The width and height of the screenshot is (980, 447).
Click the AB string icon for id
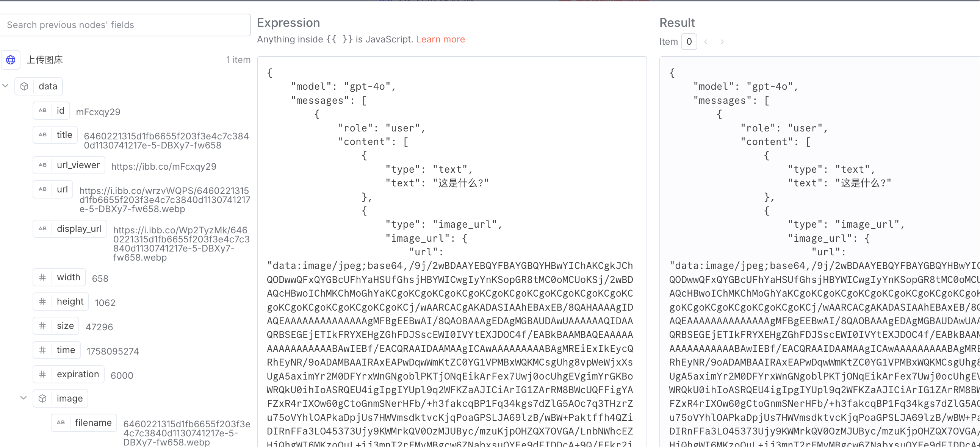pos(42,110)
